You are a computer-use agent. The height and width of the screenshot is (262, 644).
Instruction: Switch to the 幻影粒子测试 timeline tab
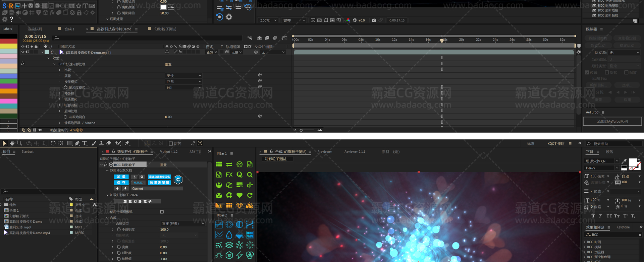(165, 29)
